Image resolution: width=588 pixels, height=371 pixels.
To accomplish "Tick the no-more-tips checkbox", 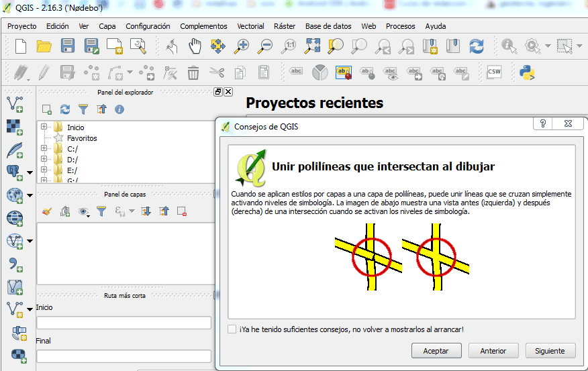I will pos(232,329).
